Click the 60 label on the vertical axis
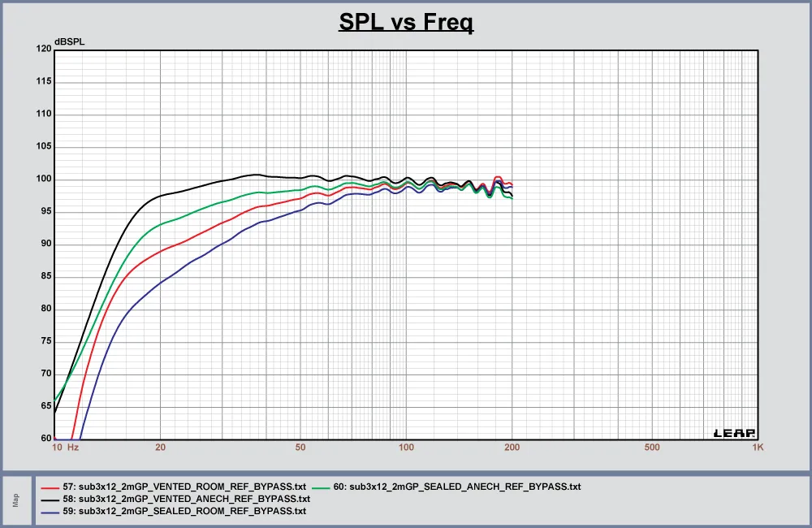This screenshot has height=528, width=812. [45, 439]
